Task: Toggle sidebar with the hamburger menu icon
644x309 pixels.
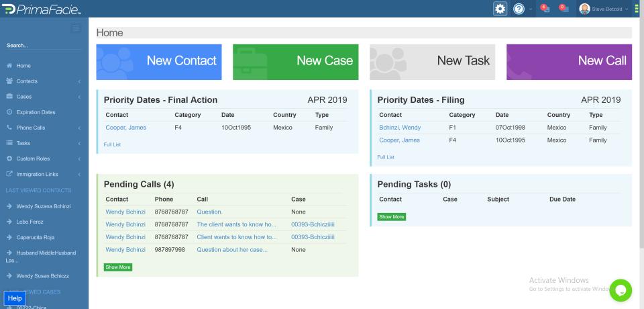Action: pos(75,28)
